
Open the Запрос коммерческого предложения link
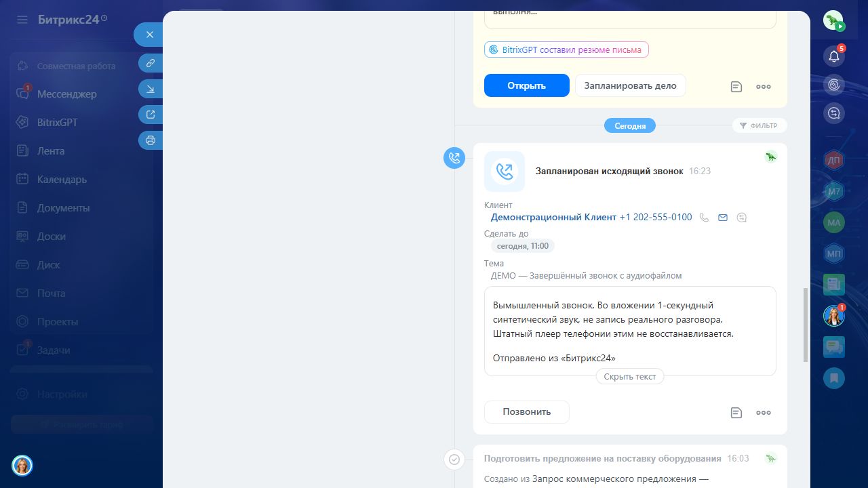tap(620, 479)
